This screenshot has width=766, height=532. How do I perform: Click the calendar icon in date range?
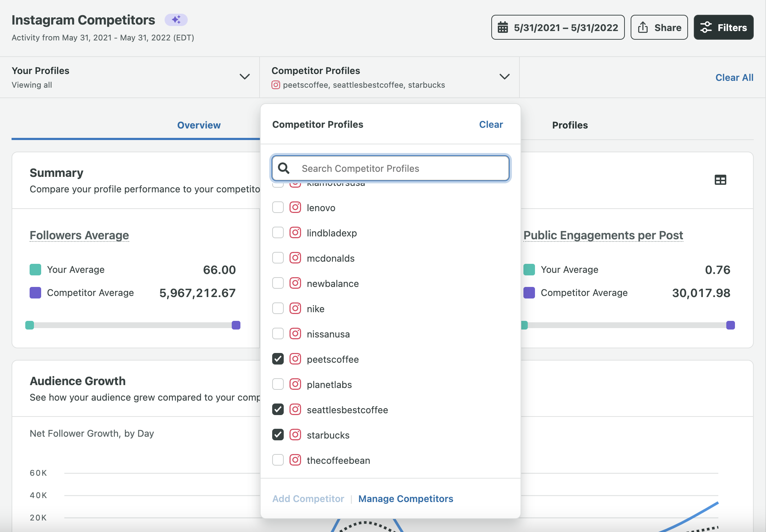(x=503, y=27)
